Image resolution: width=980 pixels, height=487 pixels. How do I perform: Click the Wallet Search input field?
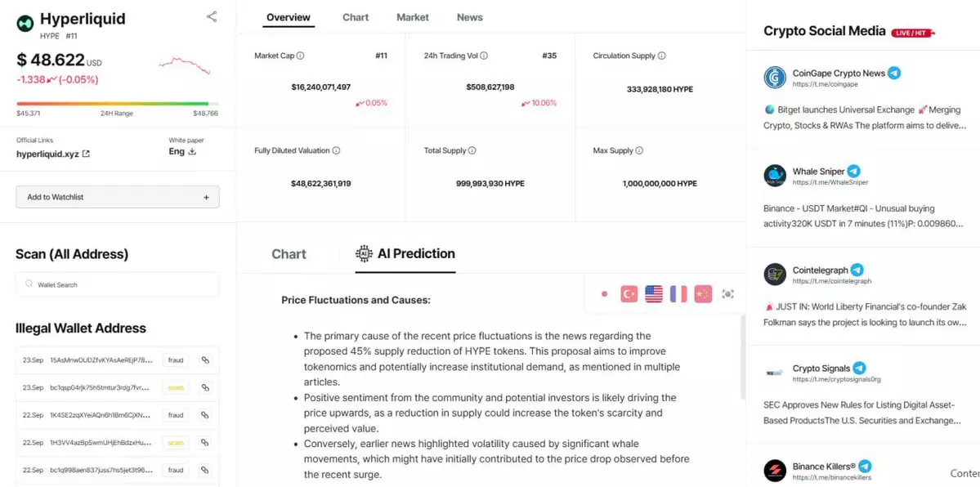(x=118, y=284)
